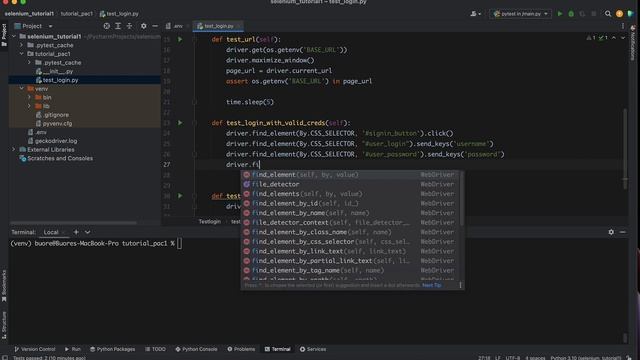Run the pytest configuration with green play button

tap(560, 14)
